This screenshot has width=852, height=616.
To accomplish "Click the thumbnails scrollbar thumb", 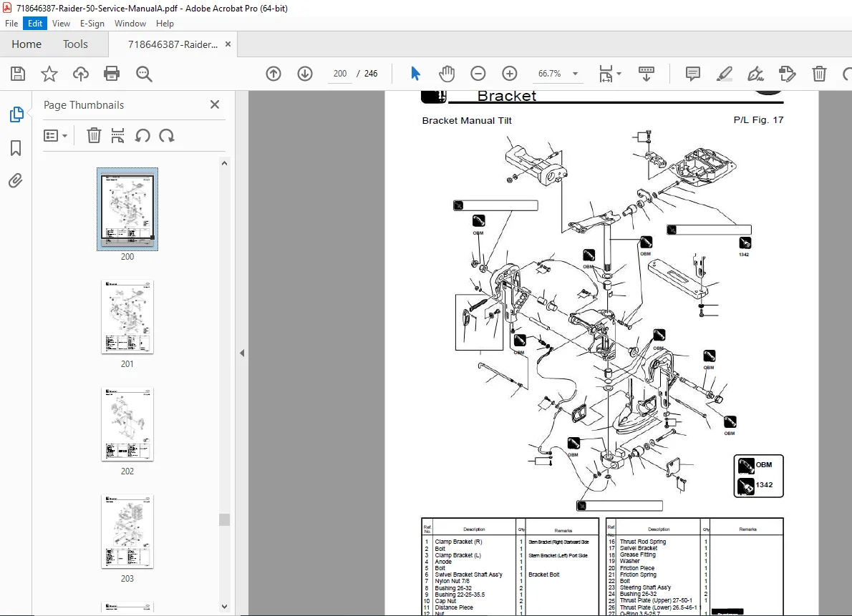I will point(224,519).
